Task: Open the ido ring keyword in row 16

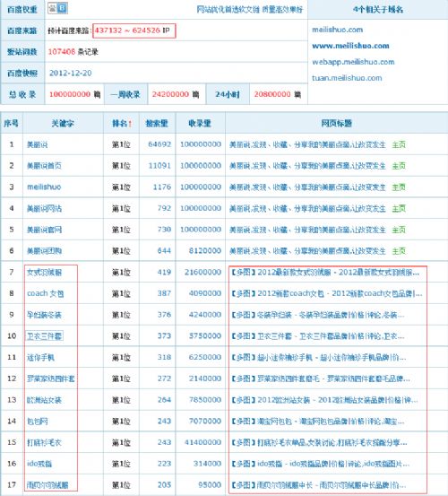Action: click(x=39, y=464)
